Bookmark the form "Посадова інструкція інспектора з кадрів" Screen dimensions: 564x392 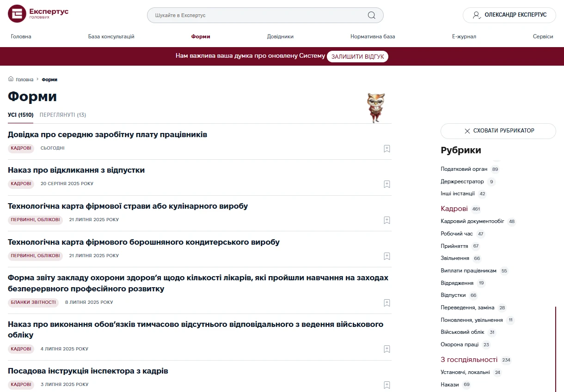386,385
